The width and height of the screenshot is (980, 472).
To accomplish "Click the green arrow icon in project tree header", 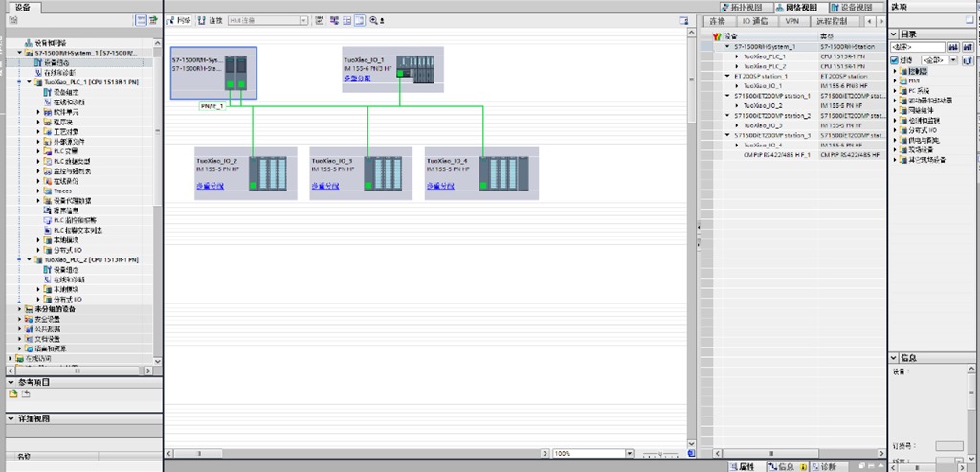I will pos(155,21).
